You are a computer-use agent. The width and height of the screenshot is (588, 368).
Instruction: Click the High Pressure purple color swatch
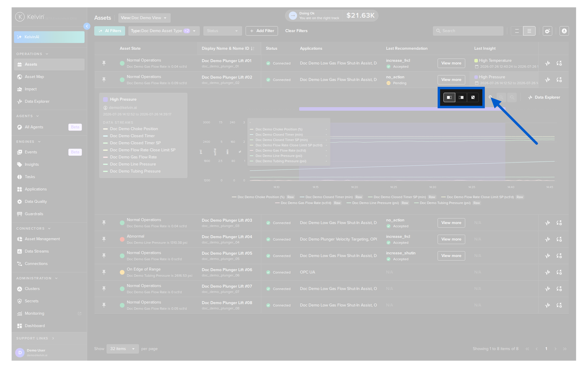click(x=105, y=100)
